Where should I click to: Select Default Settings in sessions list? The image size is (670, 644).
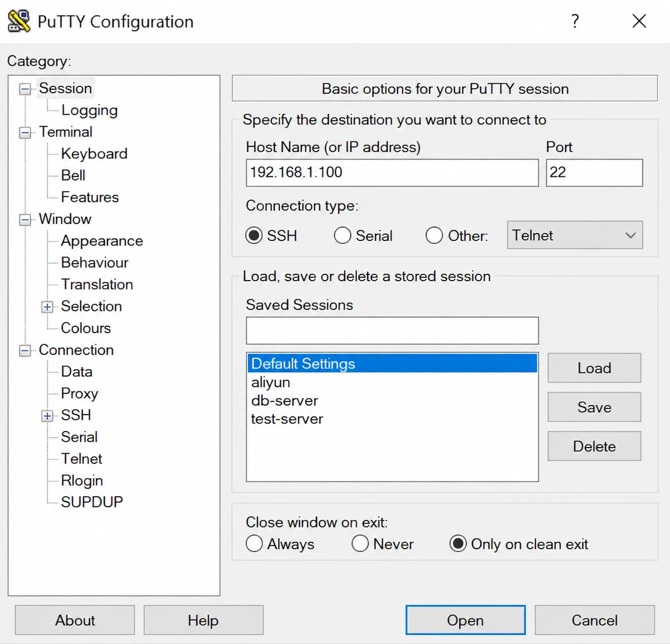coord(392,363)
